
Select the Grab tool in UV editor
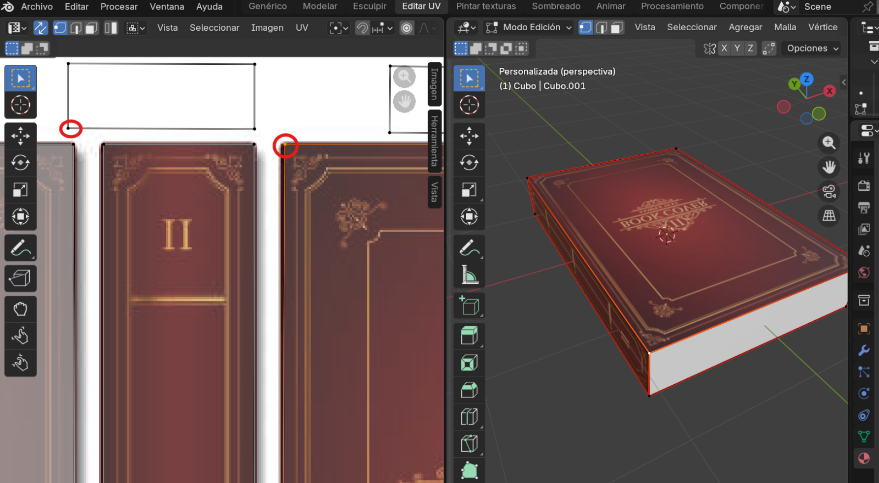click(x=20, y=310)
